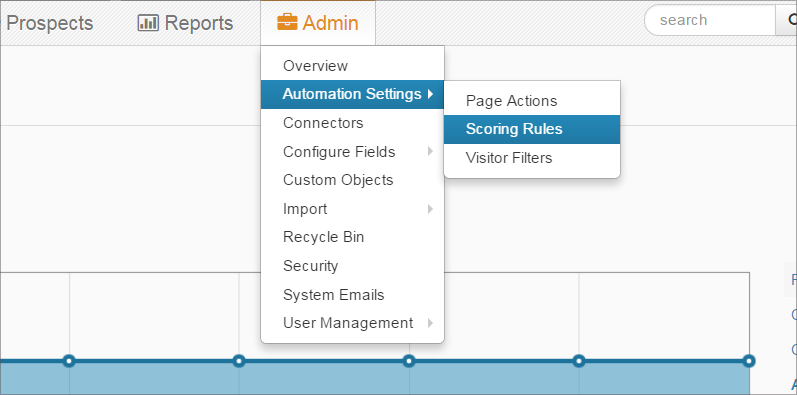Open Visitor Filters in submenu
Screen dimensions: 797x395
coord(532,158)
